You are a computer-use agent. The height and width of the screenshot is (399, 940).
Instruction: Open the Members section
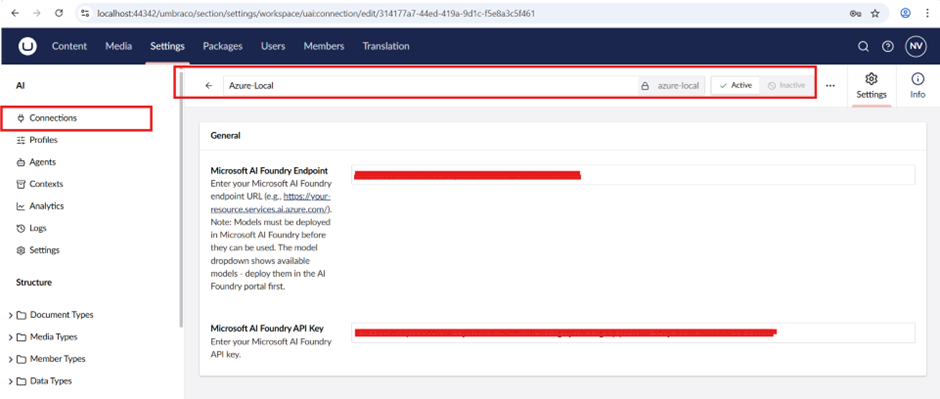pyautogui.click(x=324, y=46)
